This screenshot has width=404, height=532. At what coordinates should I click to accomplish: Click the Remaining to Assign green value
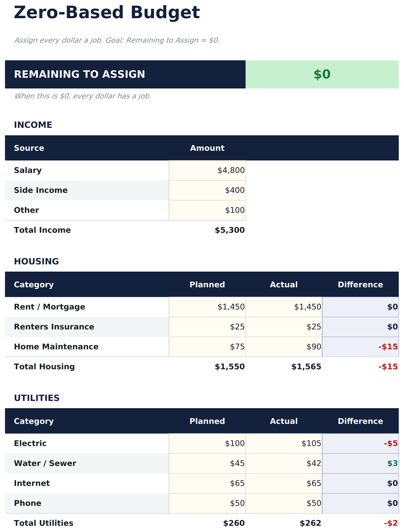322,75
